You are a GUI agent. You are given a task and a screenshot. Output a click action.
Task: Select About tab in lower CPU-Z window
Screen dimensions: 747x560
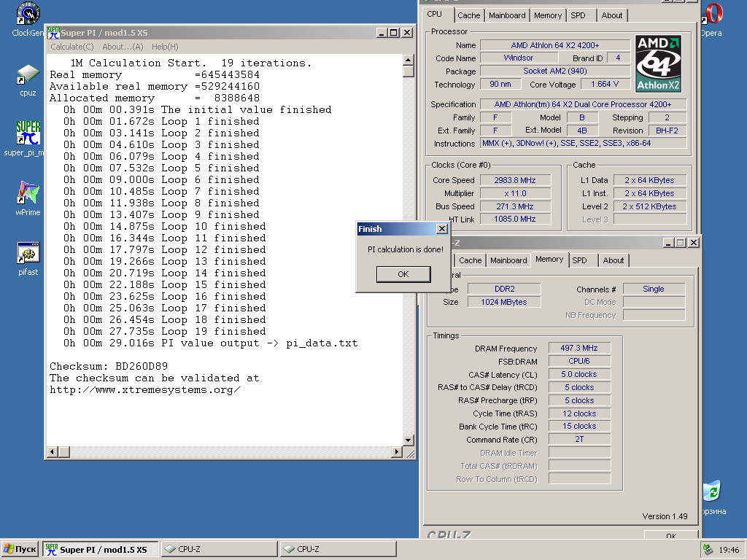[613, 260]
